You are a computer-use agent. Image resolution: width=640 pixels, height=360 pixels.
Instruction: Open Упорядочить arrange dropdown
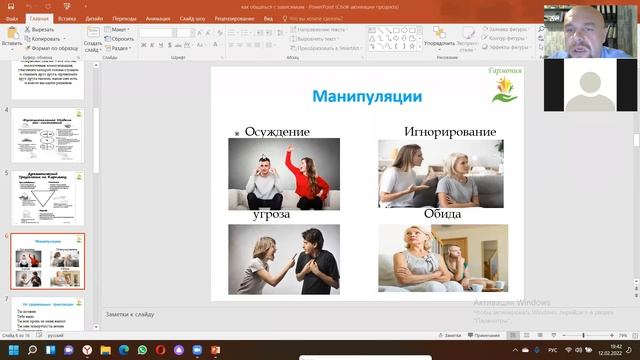439,38
